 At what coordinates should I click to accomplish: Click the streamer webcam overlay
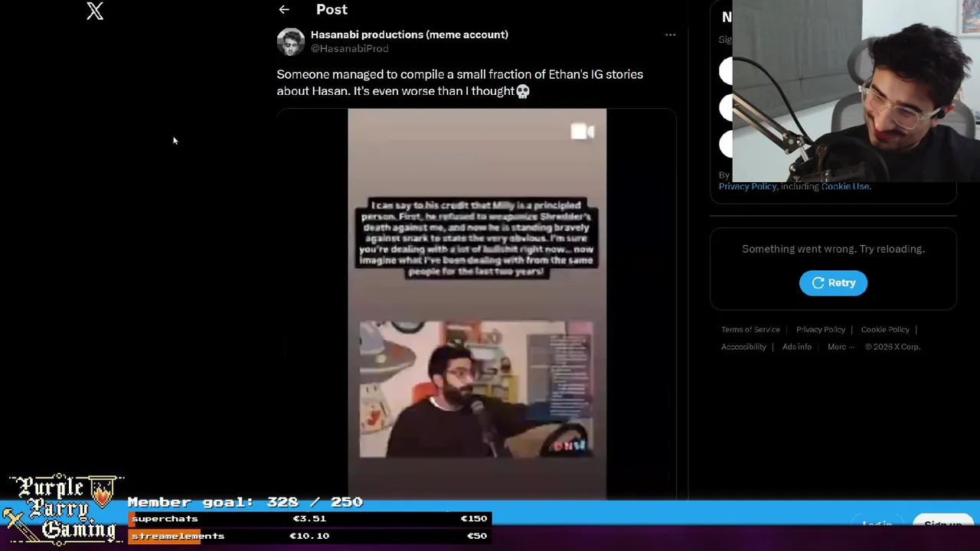[856, 90]
